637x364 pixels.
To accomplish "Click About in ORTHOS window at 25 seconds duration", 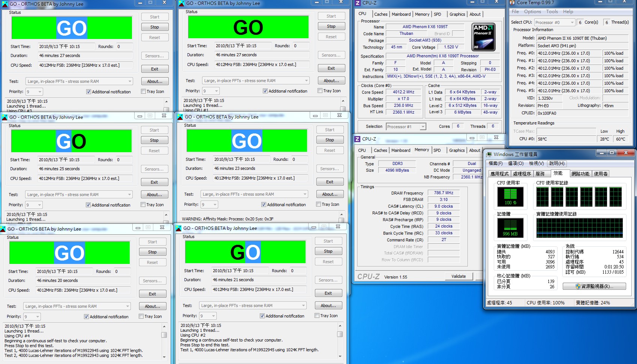I will (154, 195).
